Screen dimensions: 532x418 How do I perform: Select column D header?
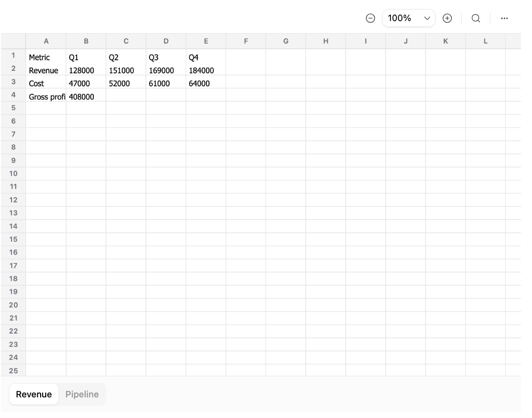point(166,41)
